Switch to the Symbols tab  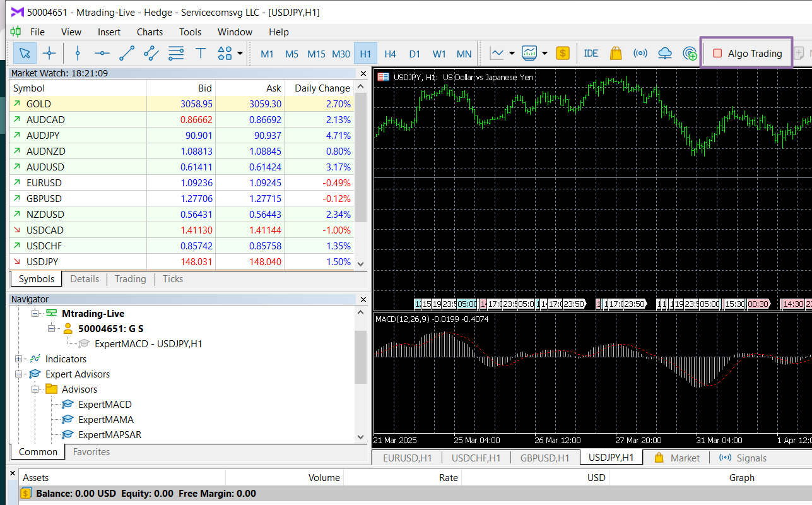[x=36, y=279]
